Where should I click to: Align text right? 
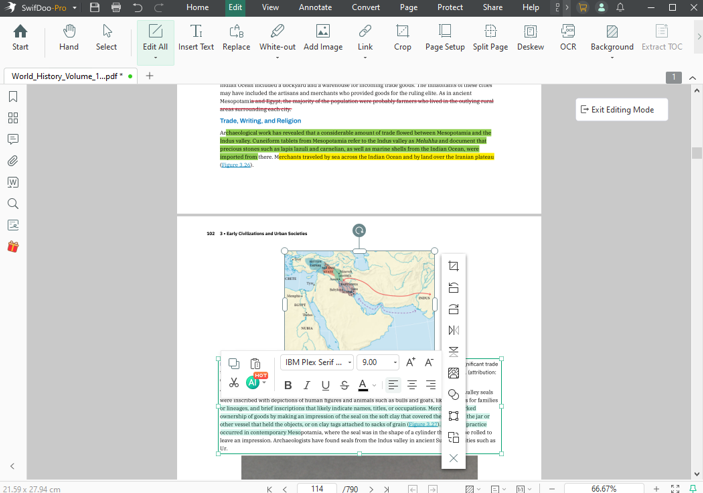(430, 385)
